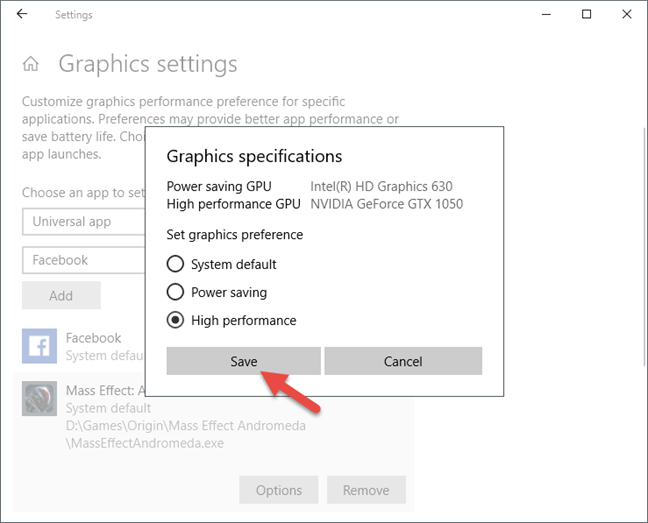Open Options for Mass Effect Andromeda

(x=279, y=490)
